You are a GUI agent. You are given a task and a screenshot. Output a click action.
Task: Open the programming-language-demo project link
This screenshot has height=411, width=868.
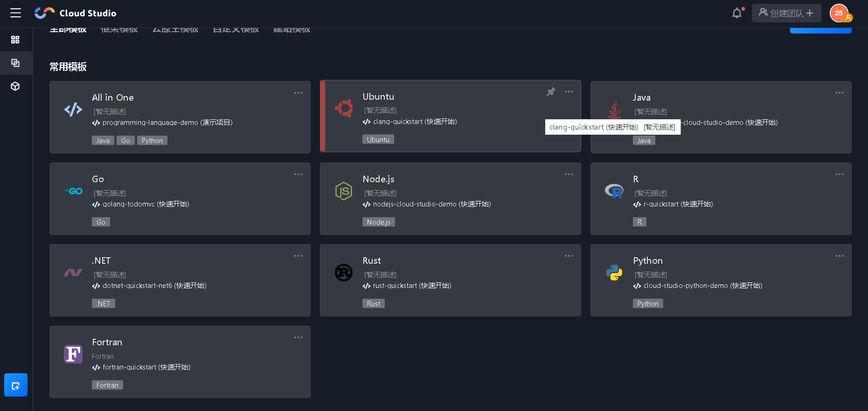tap(162, 123)
